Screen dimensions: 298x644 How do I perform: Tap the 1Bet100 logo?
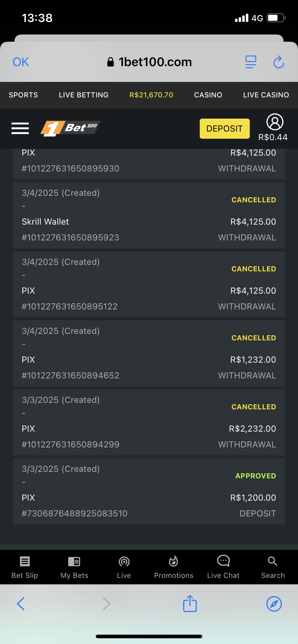[x=71, y=128]
